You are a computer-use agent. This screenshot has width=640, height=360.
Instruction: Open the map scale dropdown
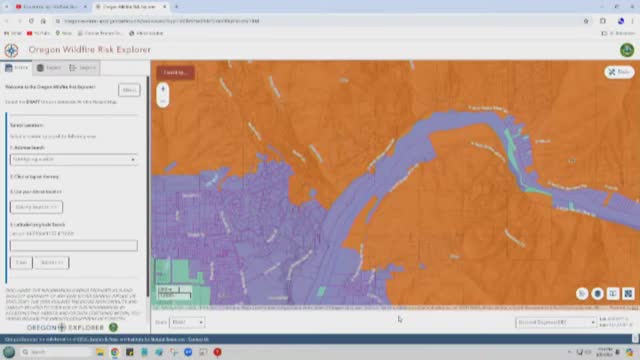[x=187, y=322]
